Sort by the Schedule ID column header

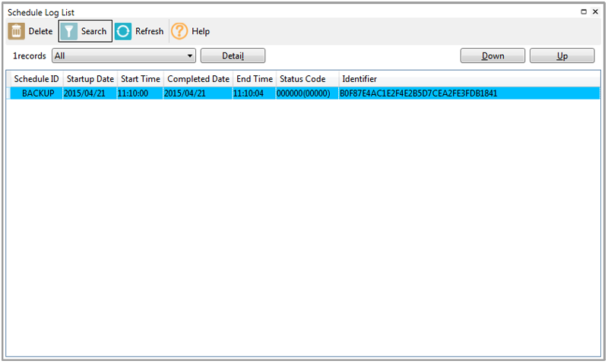tap(36, 79)
